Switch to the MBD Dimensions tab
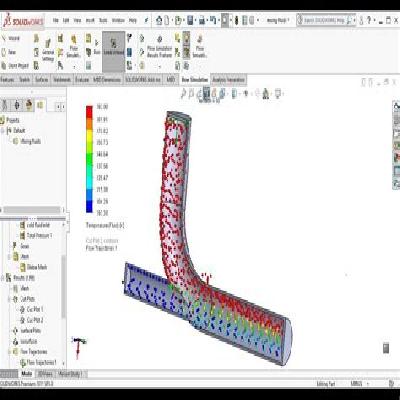This screenshot has height=400, width=400. pyautogui.click(x=107, y=80)
